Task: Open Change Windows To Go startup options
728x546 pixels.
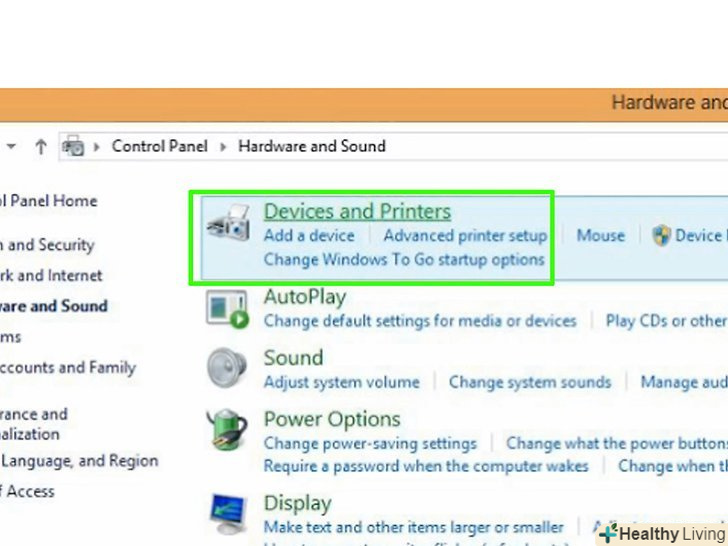Action: [x=404, y=259]
